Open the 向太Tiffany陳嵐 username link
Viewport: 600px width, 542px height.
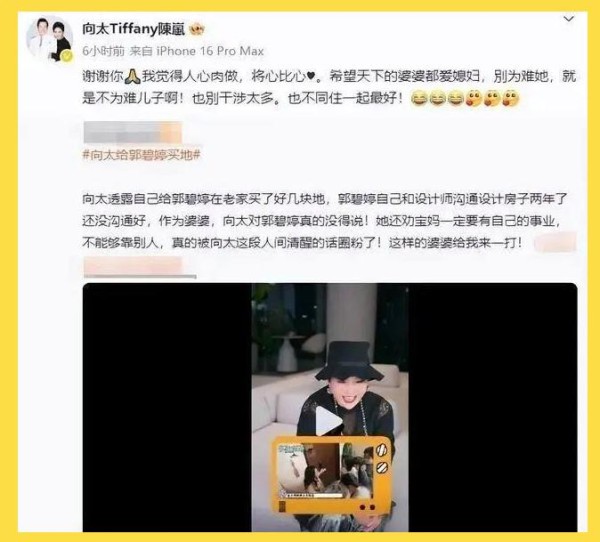(x=134, y=29)
